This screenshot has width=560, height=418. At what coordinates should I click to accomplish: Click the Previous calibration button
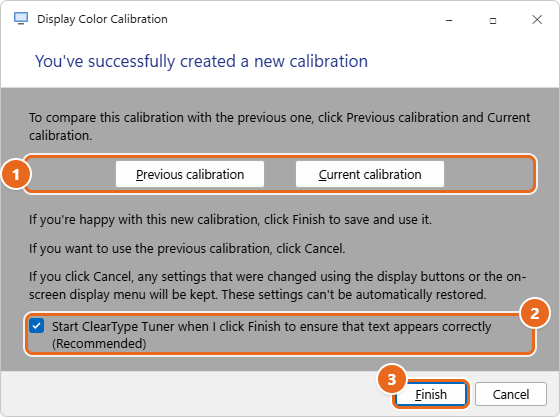click(190, 174)
